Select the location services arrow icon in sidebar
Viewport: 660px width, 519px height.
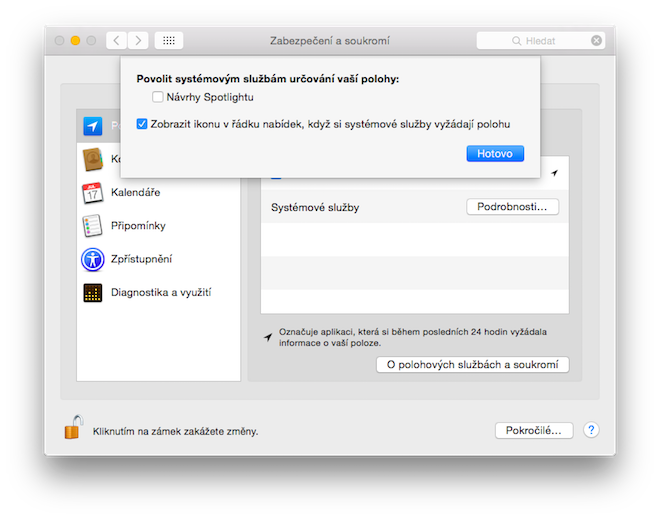[93, 126]
